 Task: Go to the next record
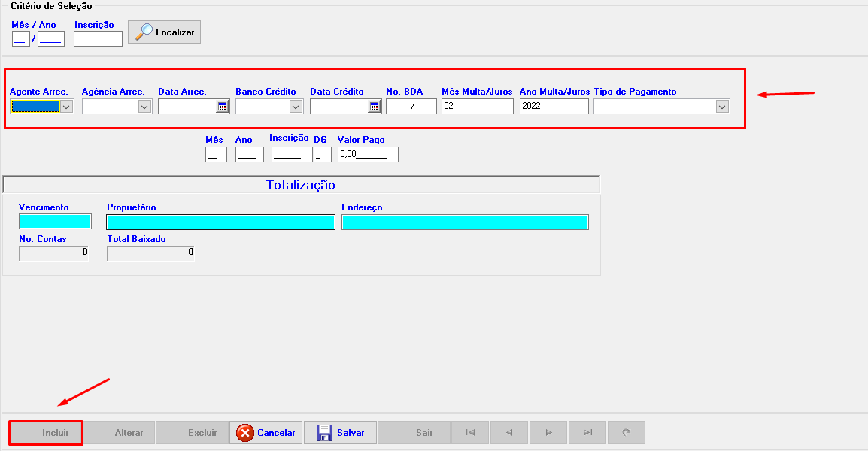[x=549, y=433]
